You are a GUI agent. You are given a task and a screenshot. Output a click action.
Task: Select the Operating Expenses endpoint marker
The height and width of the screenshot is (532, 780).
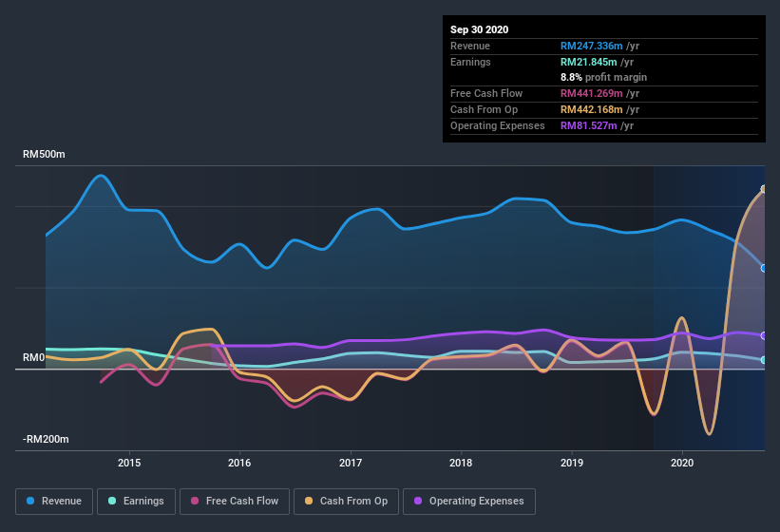764,335
